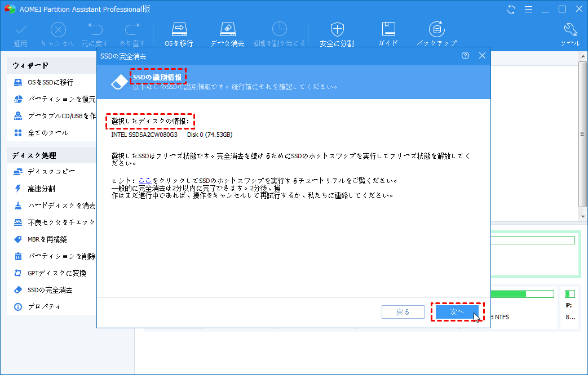The width and height of the screenshot is (588, 375).
Task: Open プロパティ in sidebar
Action: pos(37,307)
